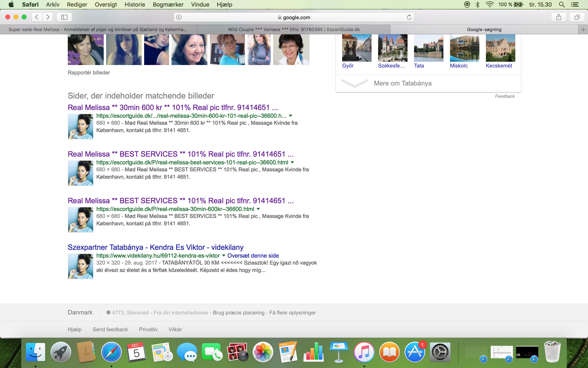Screen dimensions: 588x368
Task: Open the Wi-Fi status menu
Action: (x=490, y=4)
